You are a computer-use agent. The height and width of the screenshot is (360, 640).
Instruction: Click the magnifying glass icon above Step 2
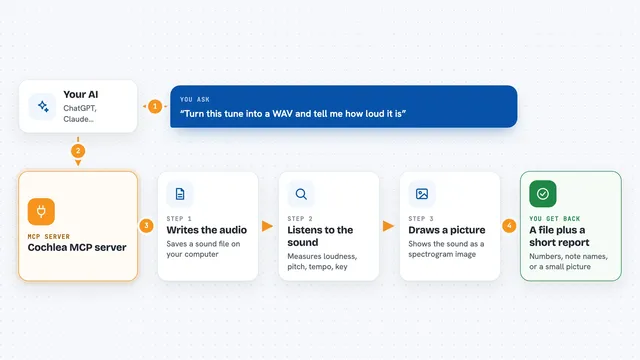(x=301, y=194)
